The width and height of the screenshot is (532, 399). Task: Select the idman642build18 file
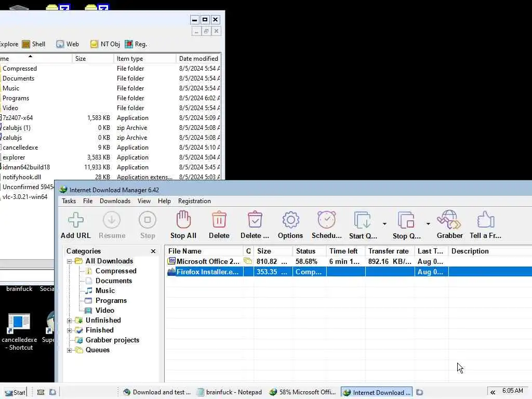click(x=26, y=167)
